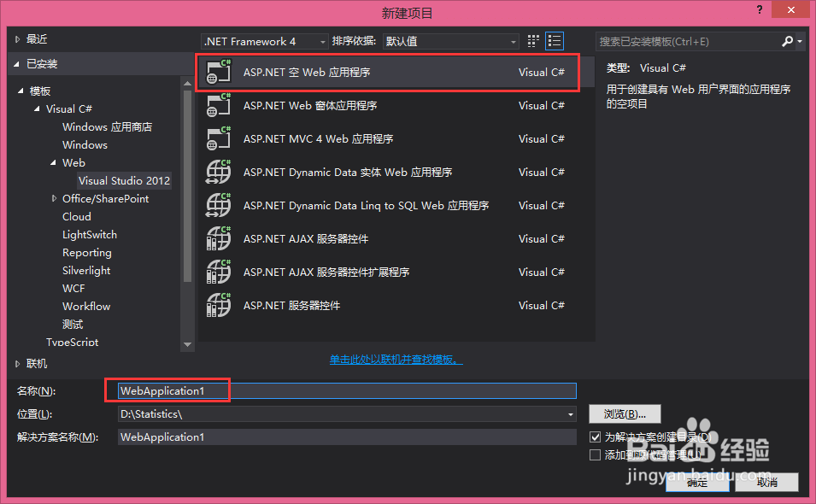Expand the 最近 section

pos(17,39)
